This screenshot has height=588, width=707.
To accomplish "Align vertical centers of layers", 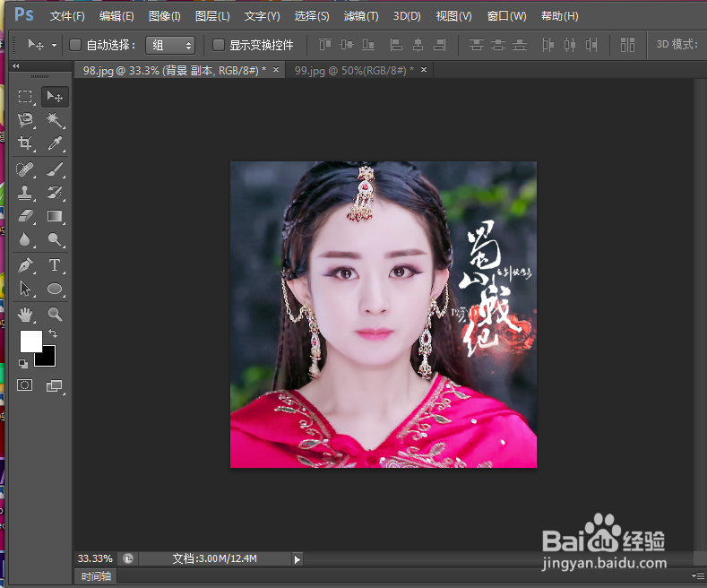I will pyautogui.click(x=347, y=44).
